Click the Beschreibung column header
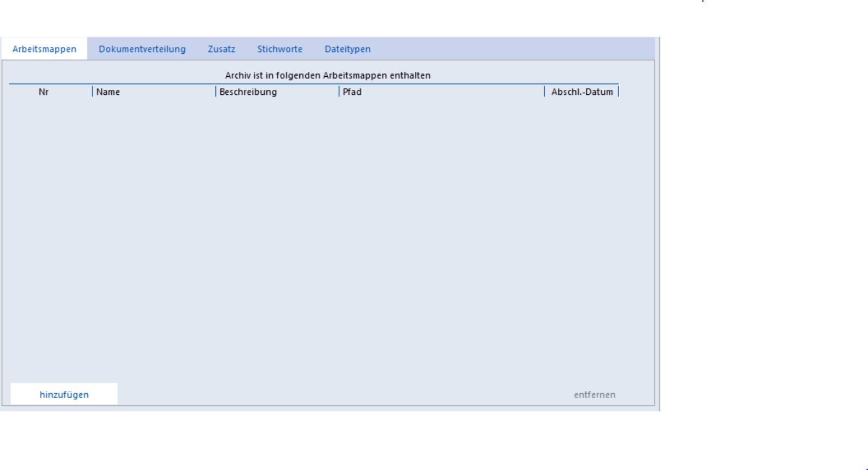Image resolution: width=868 pixels, height=470 pixels. [x=277, y=92]
